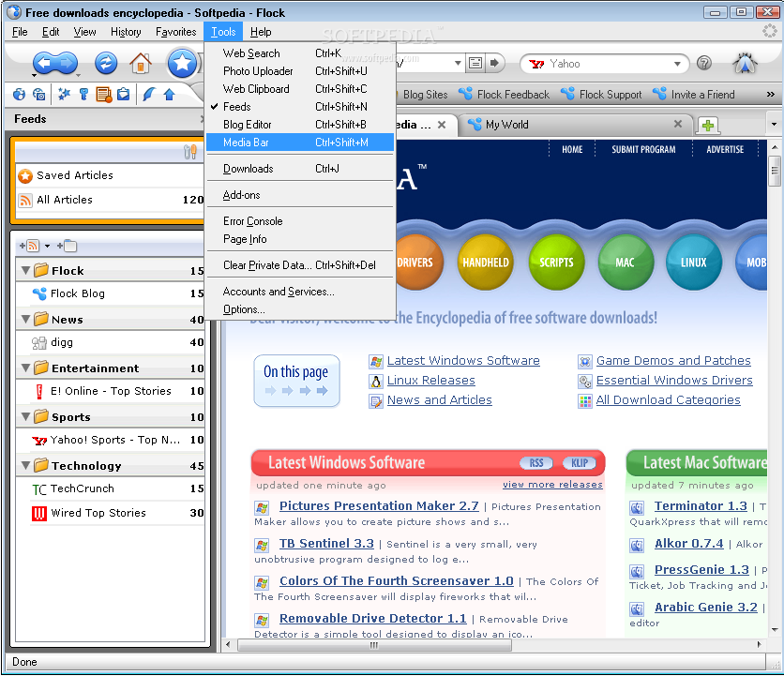This screenshot has height=676, width=784.
Task: Open Downloads from the Tools menu
Action: tap(300, 169)
